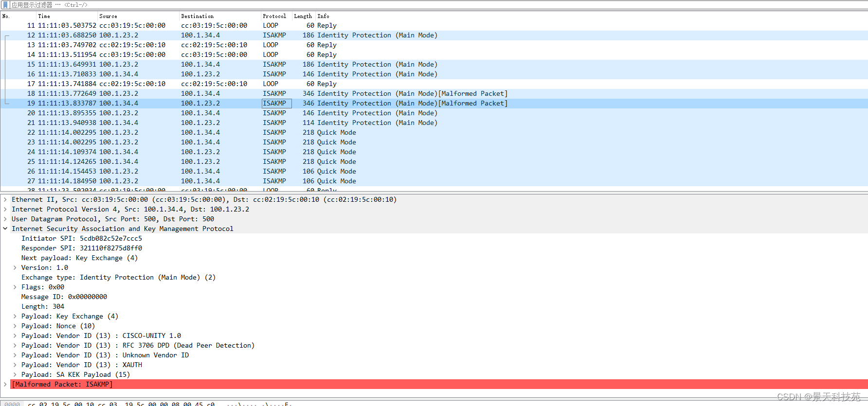Click Exchange type: Identity Protection field

click(x=118, y=277)
